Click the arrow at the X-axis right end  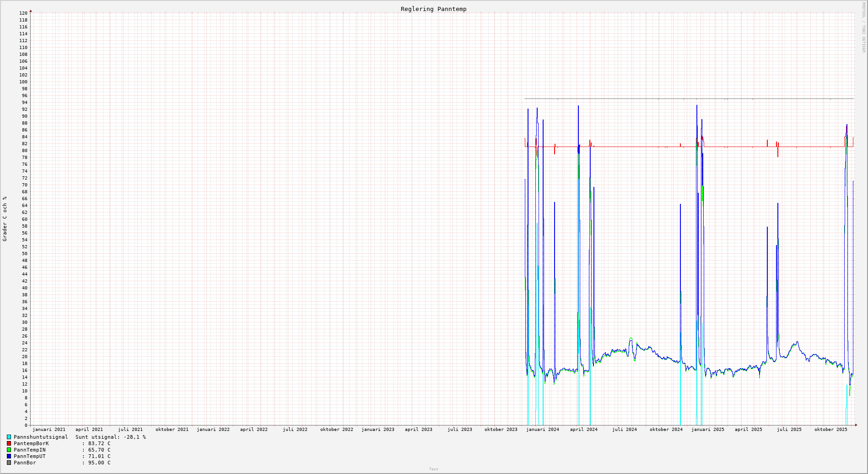click(856, 425)
